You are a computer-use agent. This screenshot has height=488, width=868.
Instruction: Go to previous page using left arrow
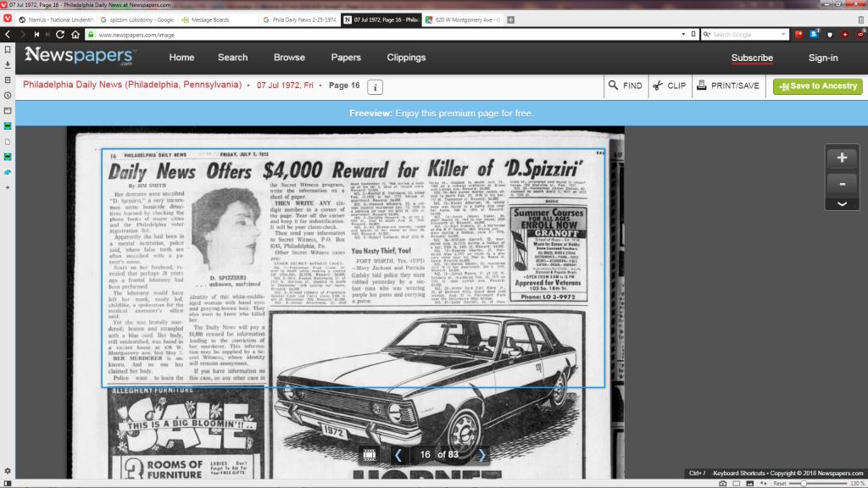tap(398, 455)
